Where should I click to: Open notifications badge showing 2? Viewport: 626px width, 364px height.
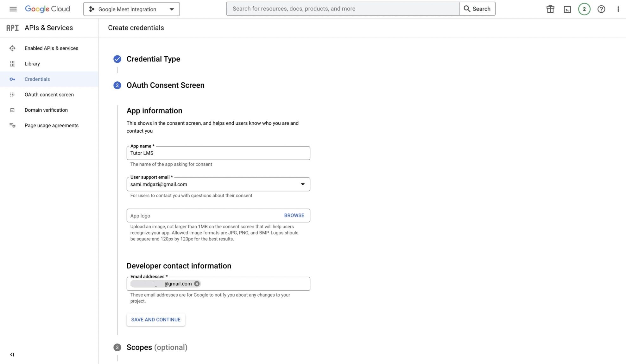(584, 9)
